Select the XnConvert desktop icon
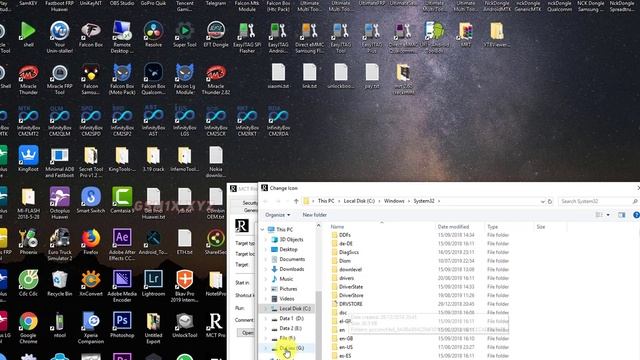The height and width of the screenshot is (360, 640). tap(91, 284)
